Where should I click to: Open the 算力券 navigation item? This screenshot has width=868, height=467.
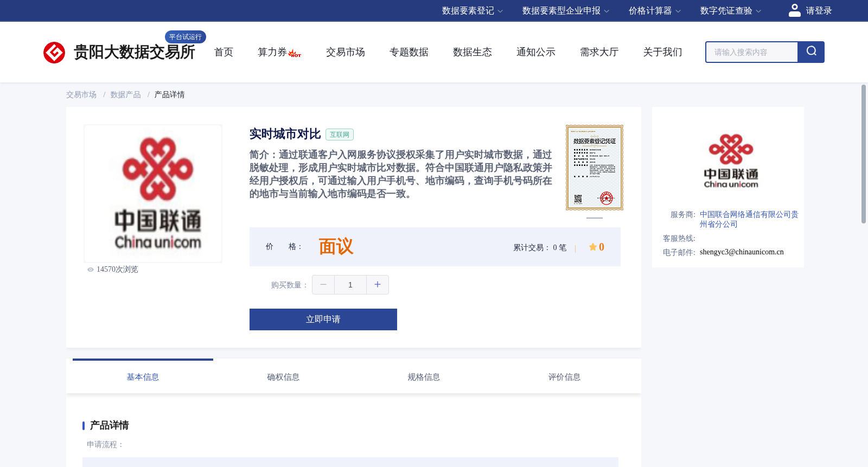pyautogui.click(x=272, y=52)
